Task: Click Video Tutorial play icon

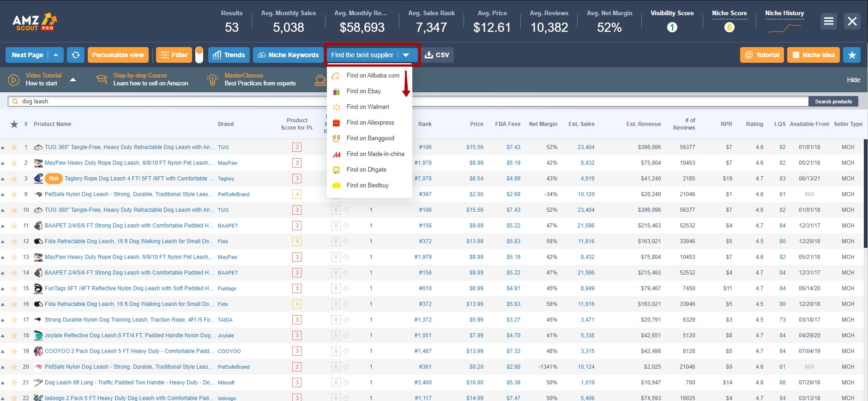Action: (x=14, y=79)
